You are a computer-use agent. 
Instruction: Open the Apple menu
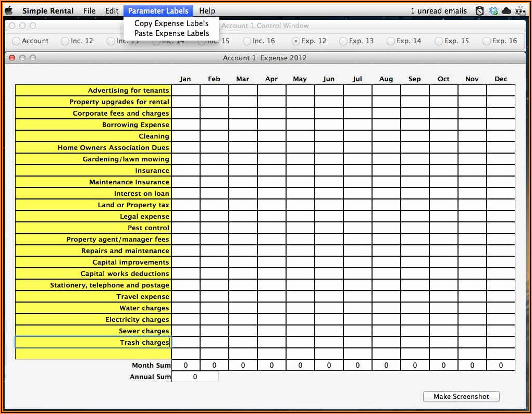click(8, 10)
